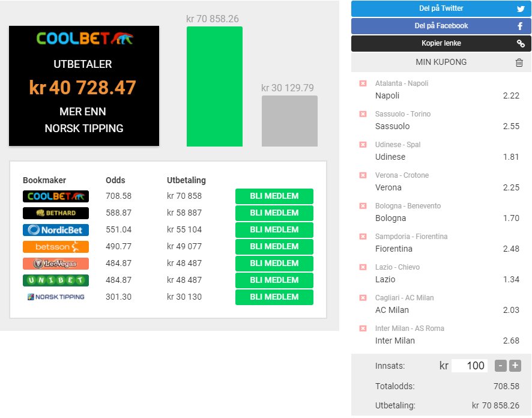This screenshot has width=532, height=418.
Task: Click the grey kr 30 129.79 bar
Action: click(289, 121)
